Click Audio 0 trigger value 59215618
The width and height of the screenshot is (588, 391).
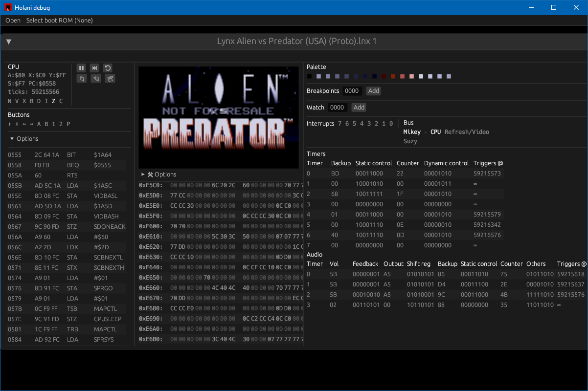[x=570, y=274]
